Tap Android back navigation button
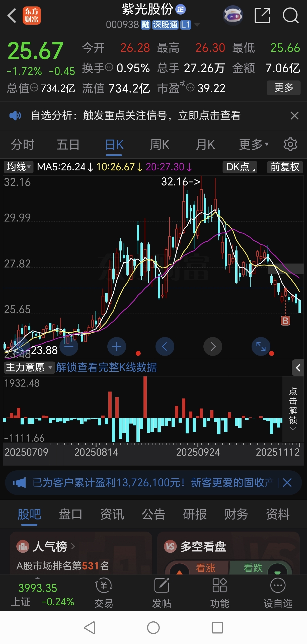Viewport: 307px width, 644px height. coord(89,628)
